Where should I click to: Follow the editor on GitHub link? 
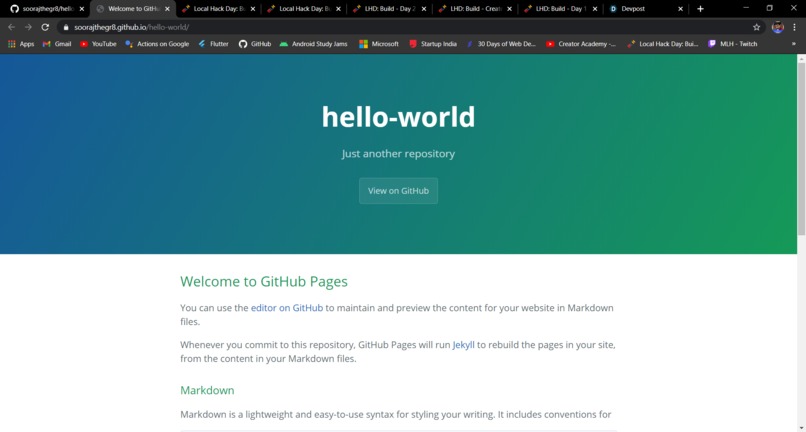[287, 308]
